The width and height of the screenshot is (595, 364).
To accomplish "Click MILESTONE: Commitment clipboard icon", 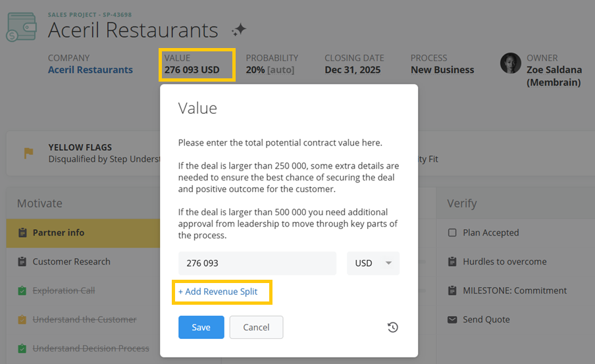I will click(x=452, y=291).
